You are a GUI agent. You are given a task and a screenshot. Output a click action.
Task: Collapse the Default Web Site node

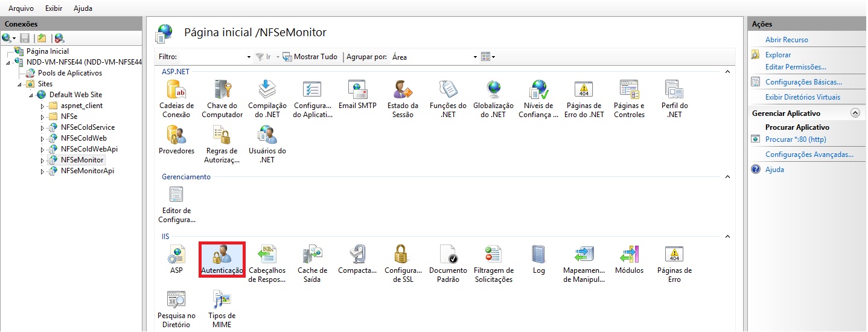pyautogui.click(x=31, y=95)
